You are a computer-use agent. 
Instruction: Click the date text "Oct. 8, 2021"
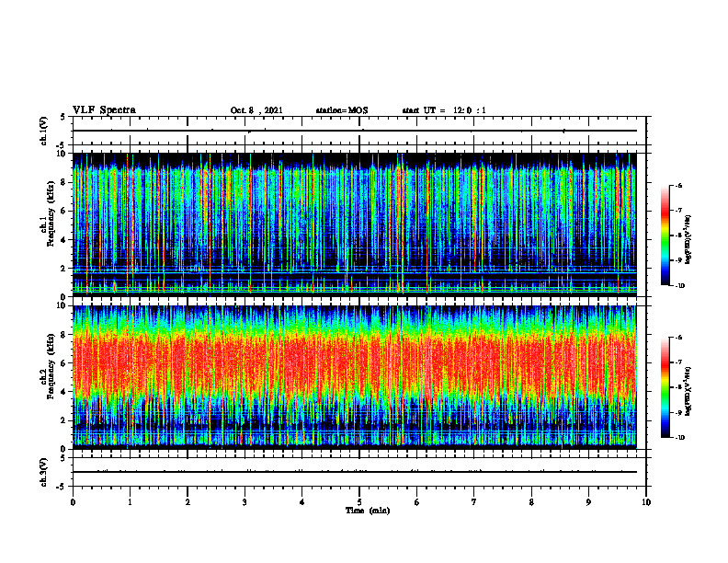tap(256, 110)
